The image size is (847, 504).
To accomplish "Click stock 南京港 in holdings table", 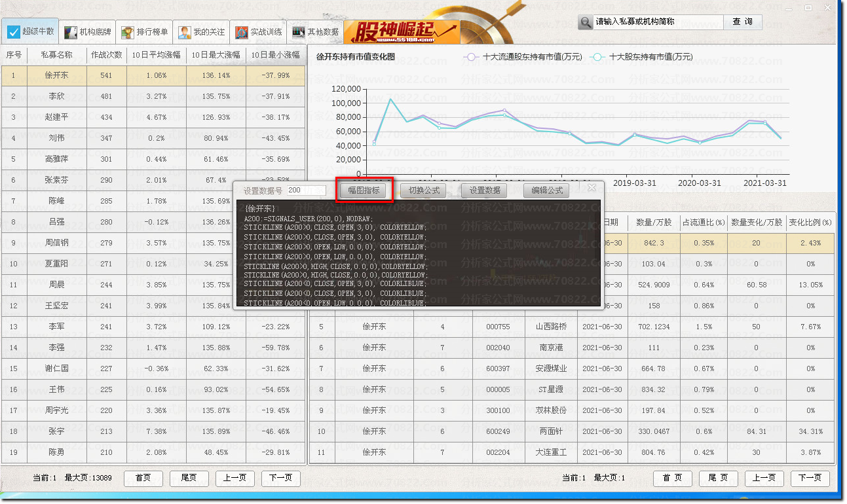I will click(551, 348).
